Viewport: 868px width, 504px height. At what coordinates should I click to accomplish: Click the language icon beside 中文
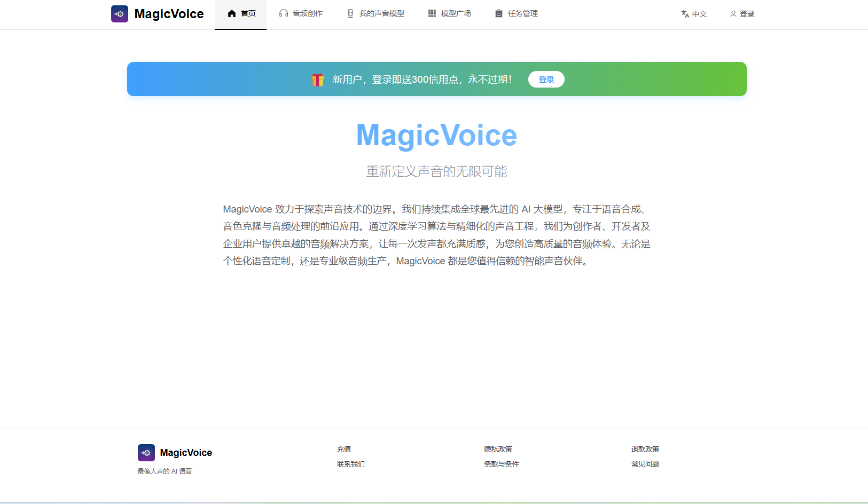684,14
